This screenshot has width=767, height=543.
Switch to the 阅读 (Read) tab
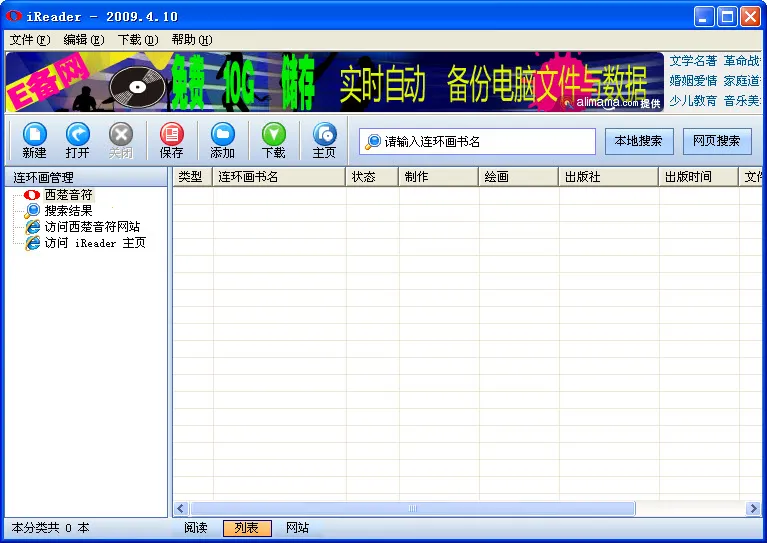tap(196, 528)
